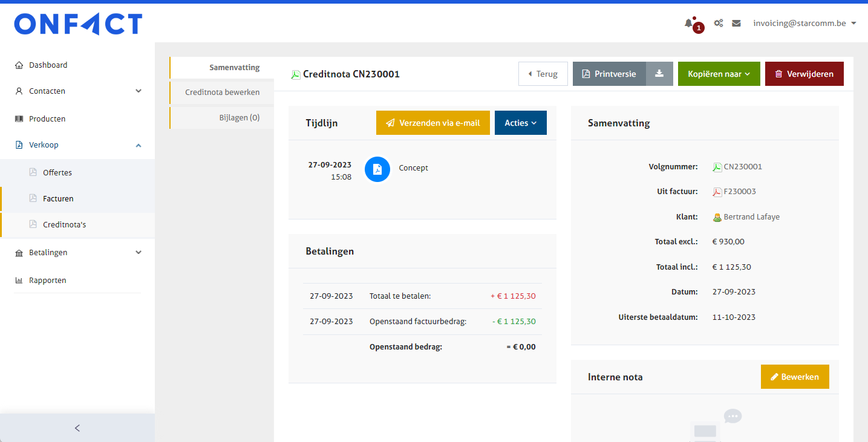Collapse sidebar with the left arrow

tap(77, 428)
